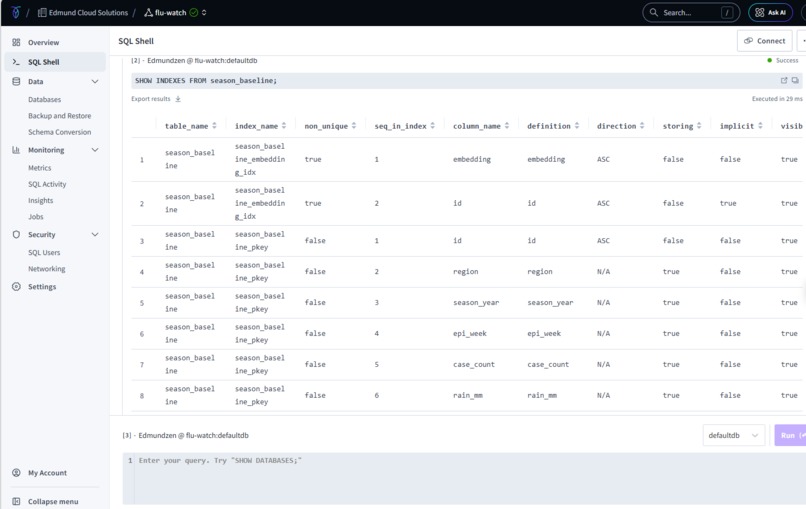Click the search magnifier icon
This screenshot has width=806, height=509.
pos(653,12)
